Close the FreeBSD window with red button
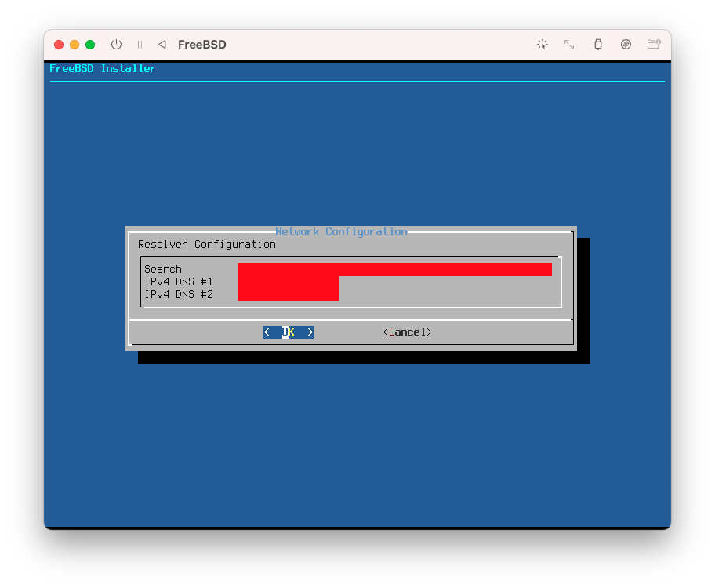Screen dimensions: 715x588 [x=59, y=44]
